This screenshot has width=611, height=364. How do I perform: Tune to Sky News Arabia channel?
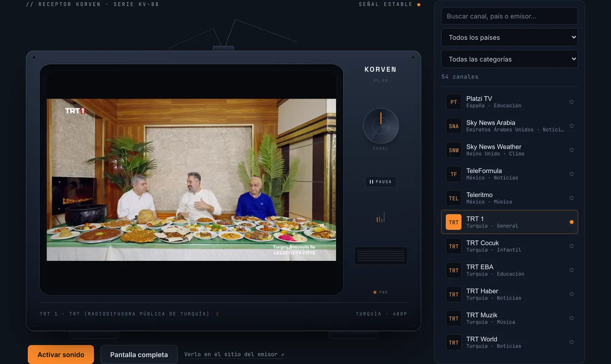click(x=510, y=126)
